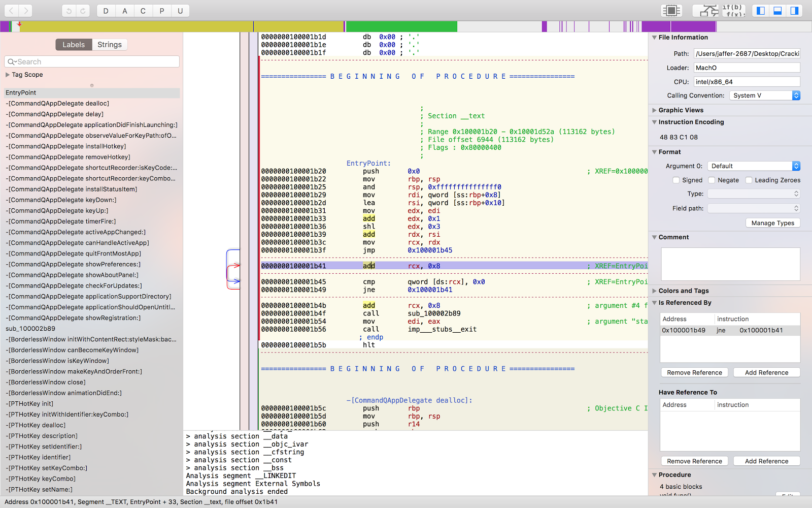This screenshot has width=812, height=508.
Task: Click the Address column header in Is Referenced By
Action: [x=687, y=319]
